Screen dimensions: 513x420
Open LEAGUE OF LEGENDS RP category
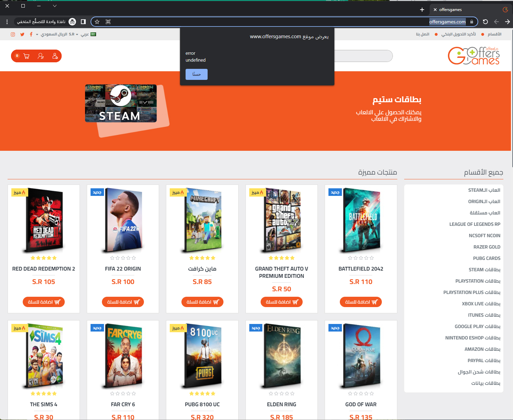point(475,224)
